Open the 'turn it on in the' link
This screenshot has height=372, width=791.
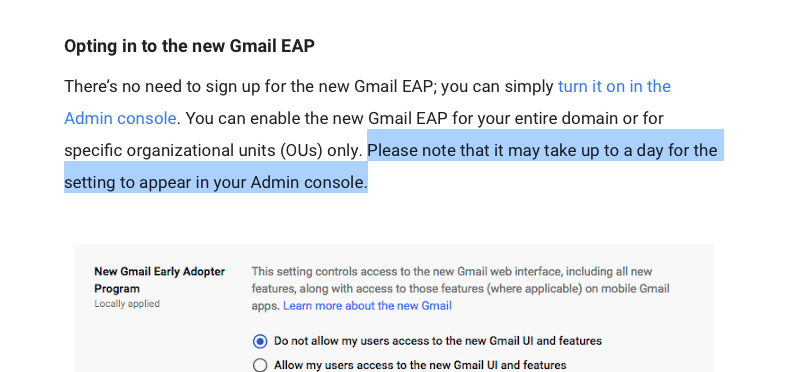(614, 86)
